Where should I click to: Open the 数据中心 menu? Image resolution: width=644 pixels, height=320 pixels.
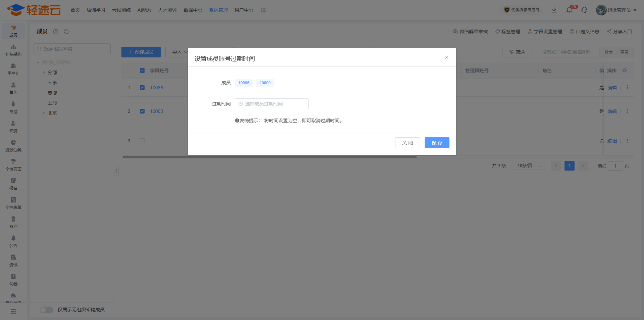193,10
